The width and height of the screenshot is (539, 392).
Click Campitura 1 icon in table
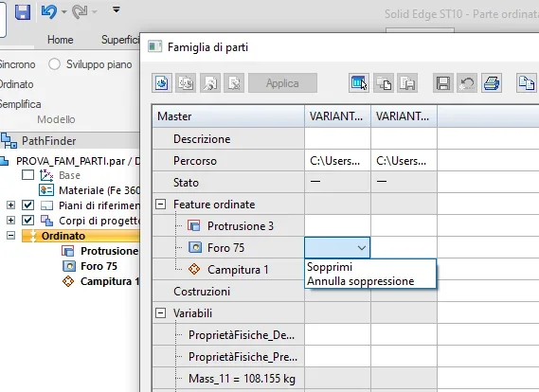pyautogui.click(x=194, y=269)
